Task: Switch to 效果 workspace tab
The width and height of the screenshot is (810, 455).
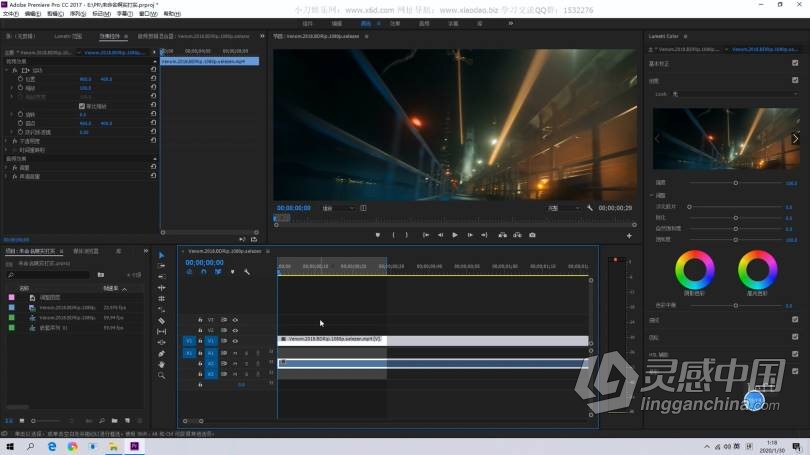Action: [395, 24]
